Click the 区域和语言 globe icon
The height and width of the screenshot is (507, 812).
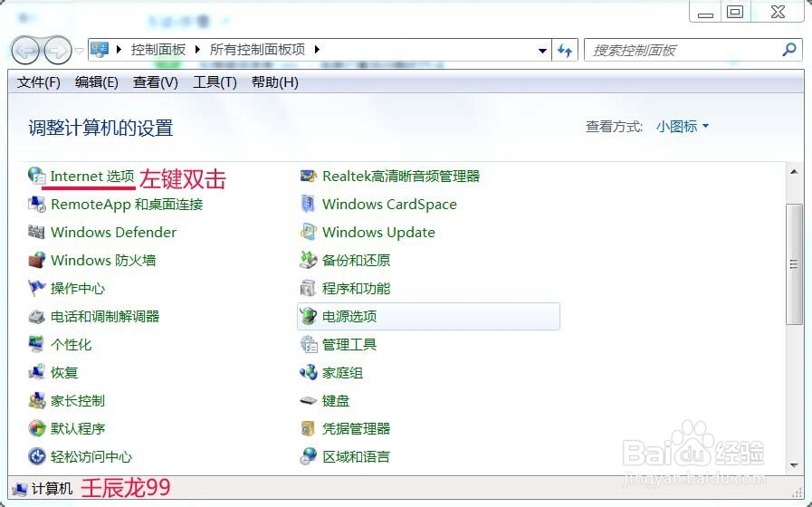pyautogui.click(x=308, y=455)
